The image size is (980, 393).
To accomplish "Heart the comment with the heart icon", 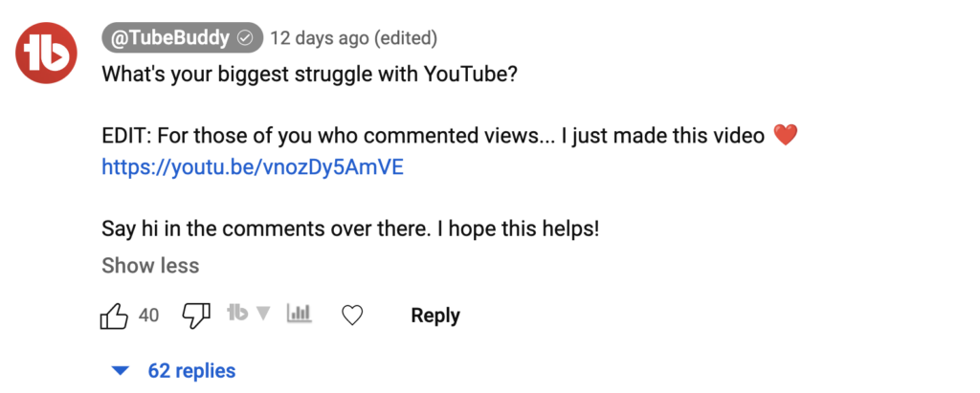I will tap(352, 316).
